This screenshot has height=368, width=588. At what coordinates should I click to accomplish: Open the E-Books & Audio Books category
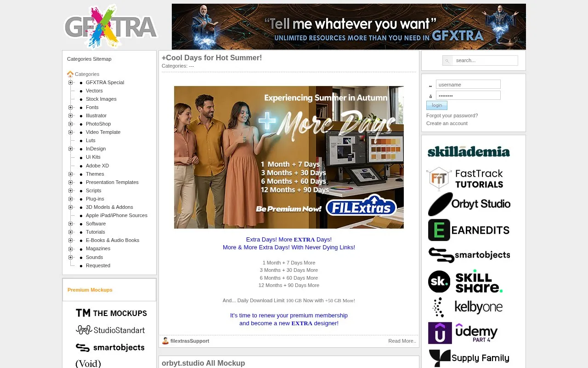click(113, 240)
